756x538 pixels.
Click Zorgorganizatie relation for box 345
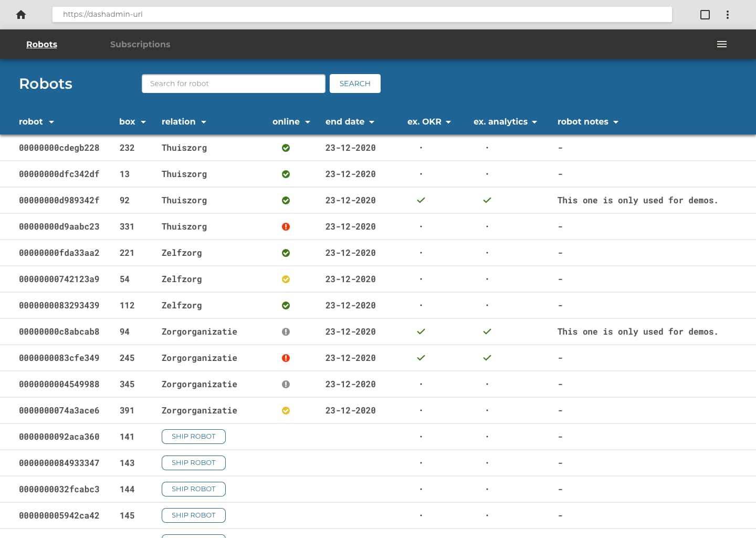[199, 384]
